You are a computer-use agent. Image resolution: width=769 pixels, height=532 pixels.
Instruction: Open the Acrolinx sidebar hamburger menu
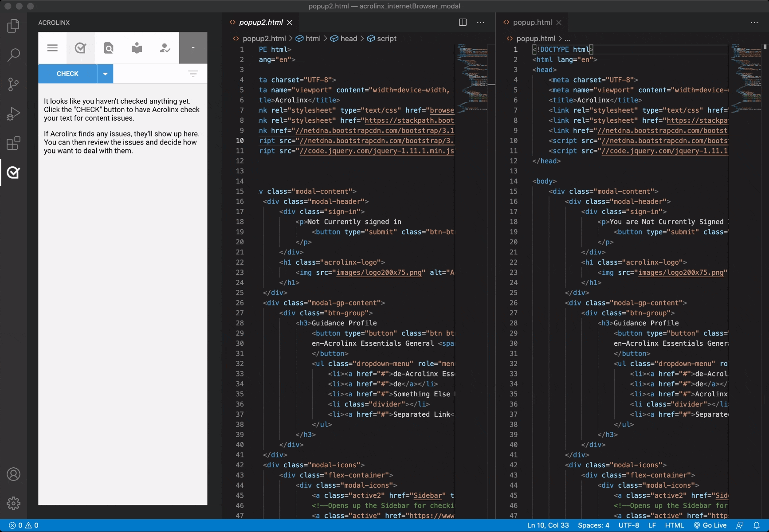(x=52, y=48)
